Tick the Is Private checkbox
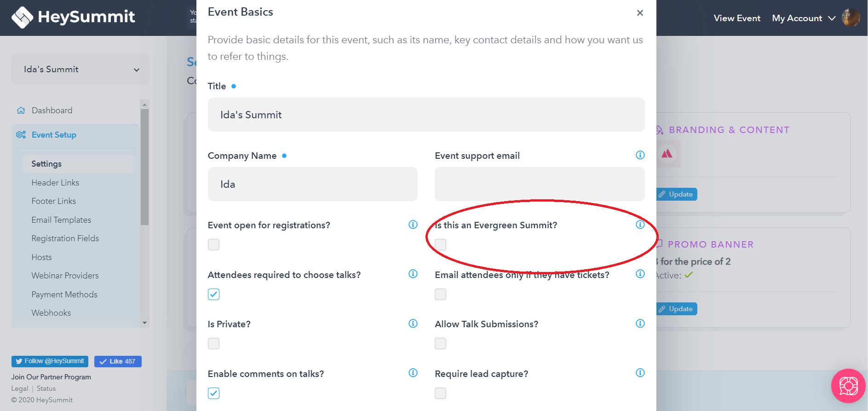 tap(213, 343)
